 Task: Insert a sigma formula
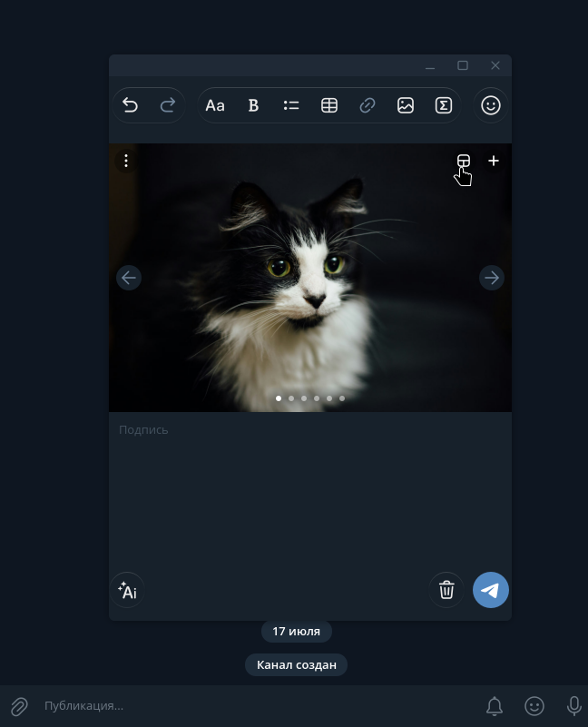444,105
